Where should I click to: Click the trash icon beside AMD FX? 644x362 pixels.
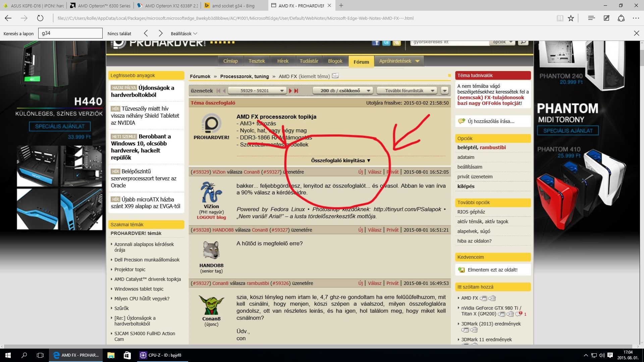coord(492,298)
